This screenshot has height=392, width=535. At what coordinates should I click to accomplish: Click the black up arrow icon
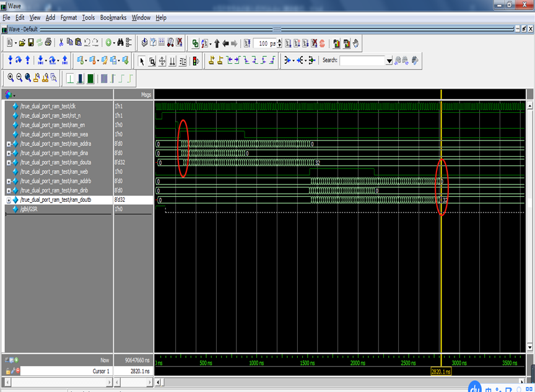pos(217,43)
